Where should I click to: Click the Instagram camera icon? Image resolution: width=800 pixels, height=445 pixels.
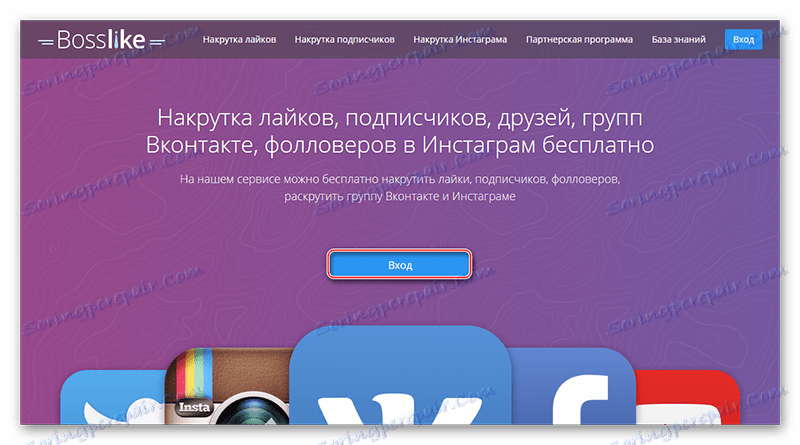pos(228,386)
